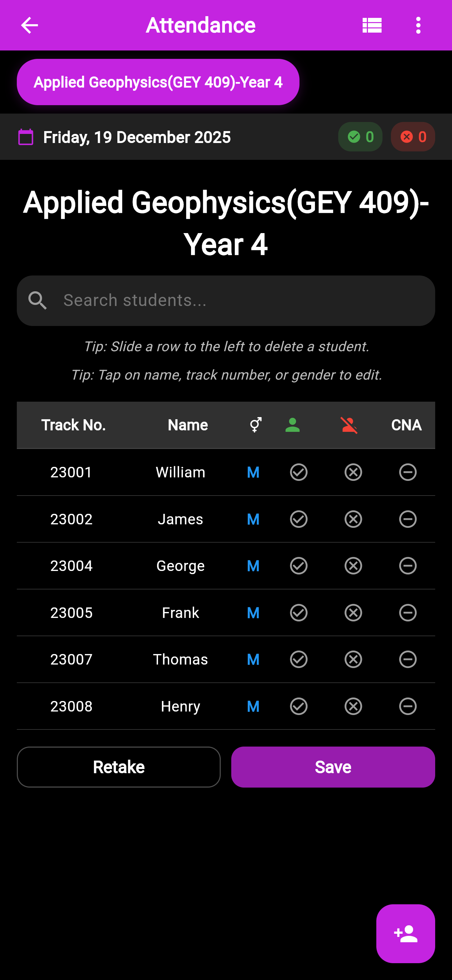Mark Henry as present
This screenshot has width=452, height=980.
pyautogui.click(x=299, y=707)
